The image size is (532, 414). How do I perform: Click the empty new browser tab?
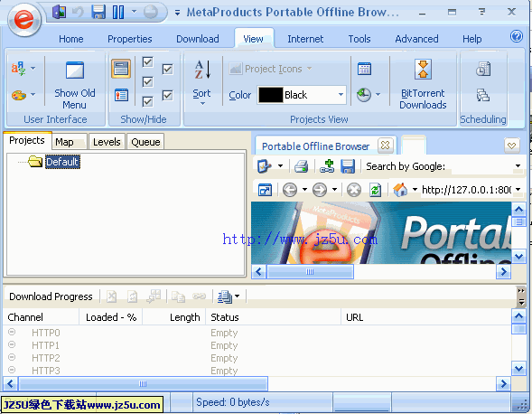[414, 146]
